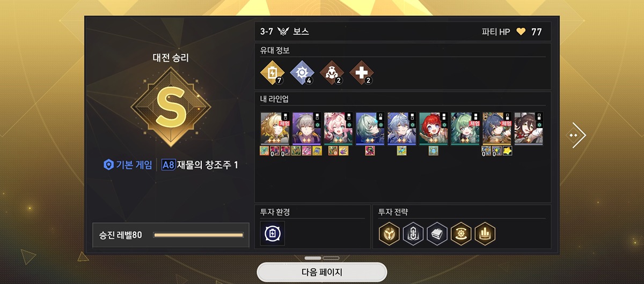
Task: Open the pink-haired character portrait
Action: (338, 129)
